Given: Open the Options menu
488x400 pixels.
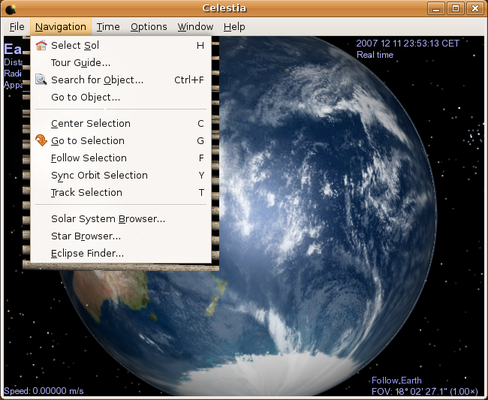Looking at the screenshot, I should click(x=149, y=27).
